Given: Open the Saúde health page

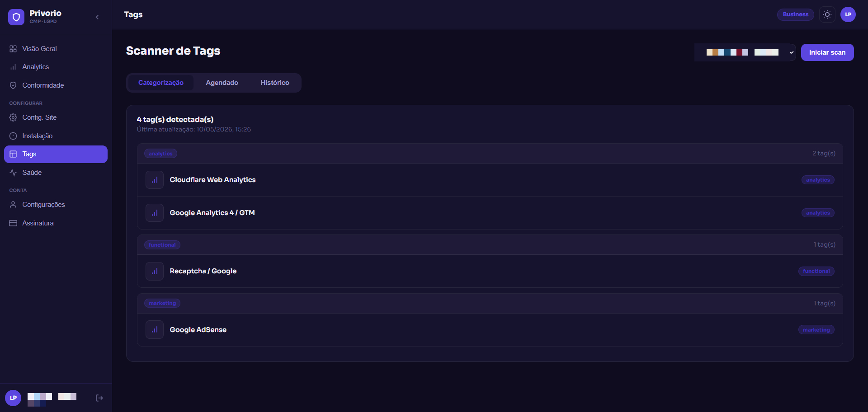Looking at the screenshot, I should point(56,173).
